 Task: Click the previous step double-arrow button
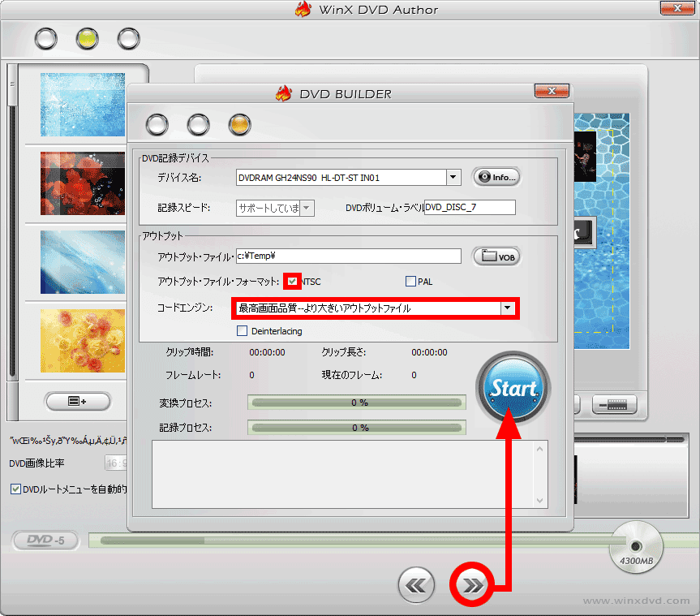(416, 584)
